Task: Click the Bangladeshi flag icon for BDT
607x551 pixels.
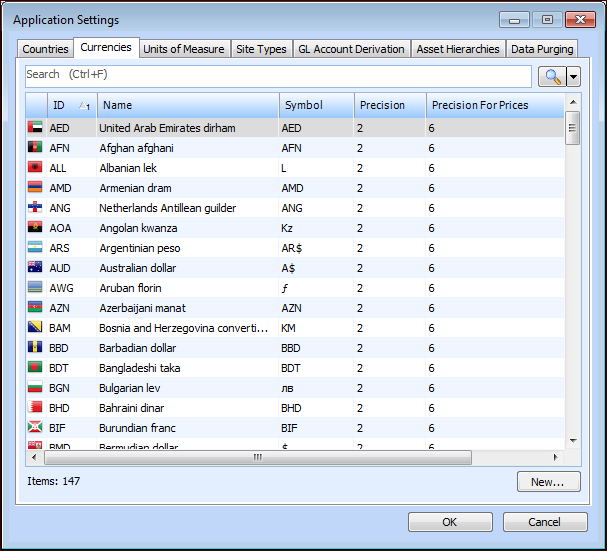Action: [35, 368]
